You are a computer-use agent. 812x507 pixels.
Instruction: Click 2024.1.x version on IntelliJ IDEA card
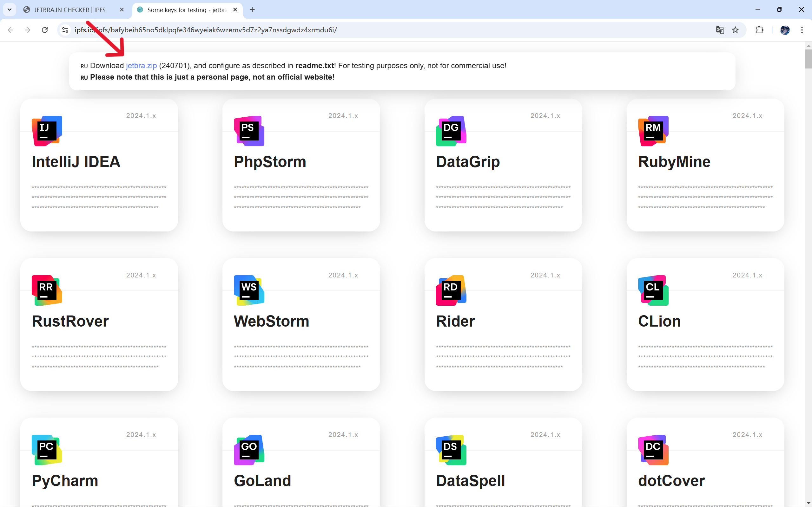[x=141, y=116]
